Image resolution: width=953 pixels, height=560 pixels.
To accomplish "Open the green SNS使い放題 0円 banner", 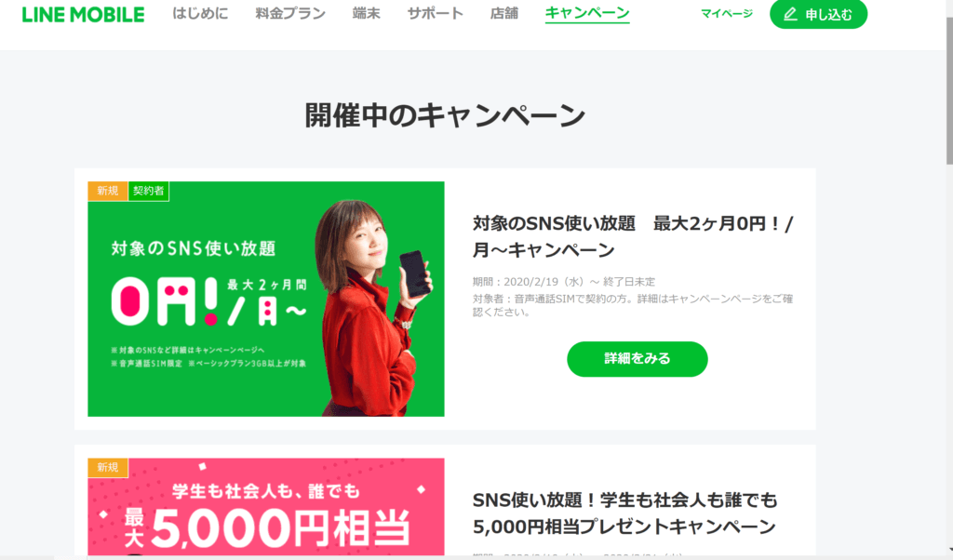I will 265,299.
